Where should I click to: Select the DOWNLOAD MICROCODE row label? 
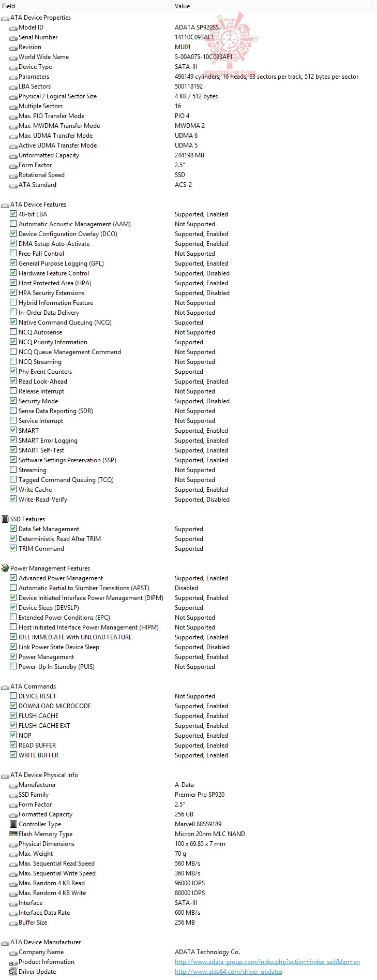click(x=55, y=706)
